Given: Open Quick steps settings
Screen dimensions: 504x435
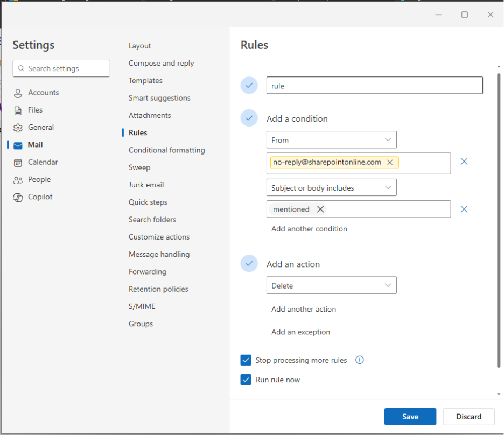Looking at the screenshot, I should pyautogui.click(x=148, y=202).
